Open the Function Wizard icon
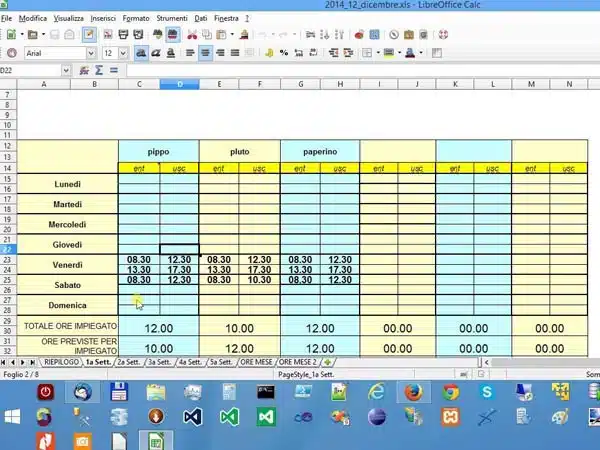Image resolution: width=600 pixels, height=450 pixels. (x=84, y=71)
